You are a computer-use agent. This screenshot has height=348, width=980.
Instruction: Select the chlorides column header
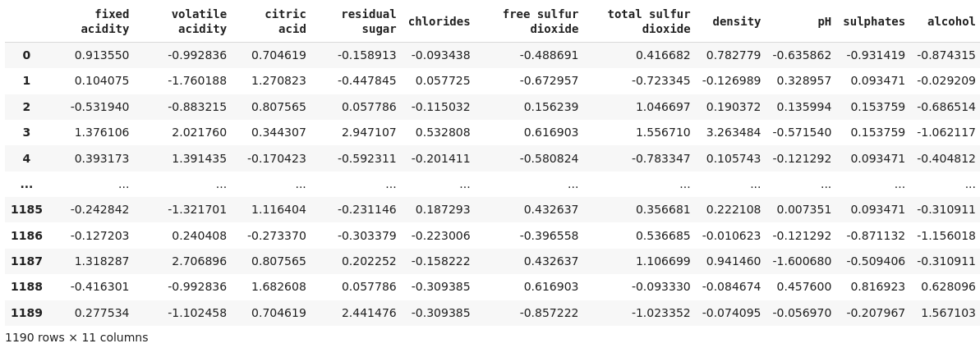point(439,21)
